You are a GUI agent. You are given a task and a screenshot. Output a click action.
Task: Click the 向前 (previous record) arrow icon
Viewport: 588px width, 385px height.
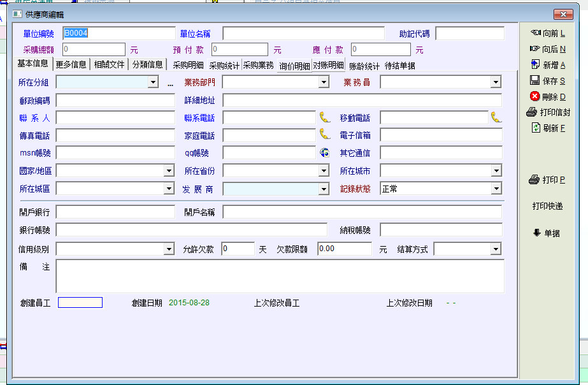535,33
